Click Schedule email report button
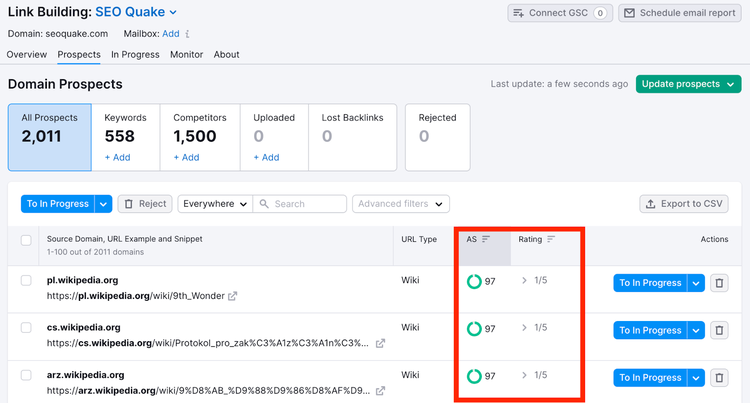Screen dimensions: 750x403 point(680,13)
